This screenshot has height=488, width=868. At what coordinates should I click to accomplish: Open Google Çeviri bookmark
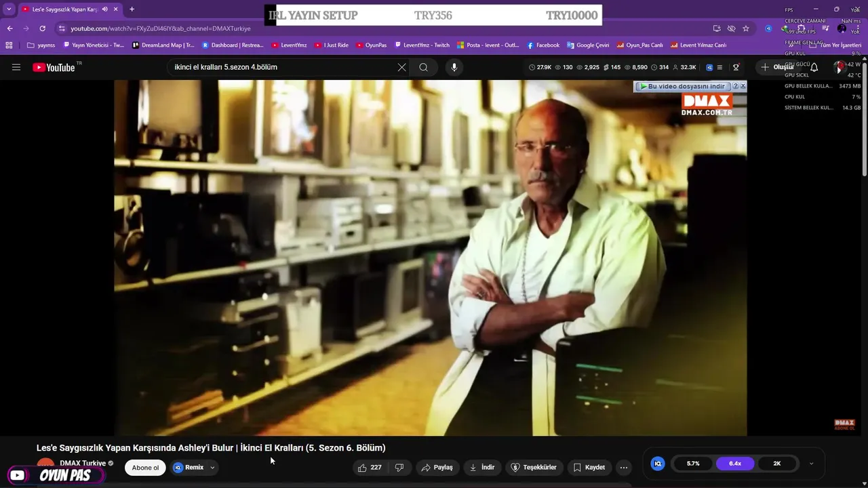pos(588,45)
